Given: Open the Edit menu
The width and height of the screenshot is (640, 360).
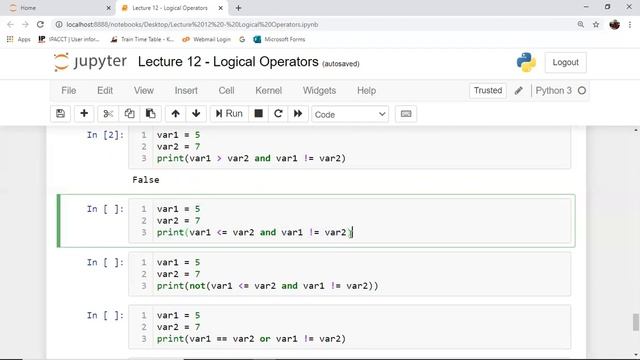Looking at the screenshot, I should [105, 91].
